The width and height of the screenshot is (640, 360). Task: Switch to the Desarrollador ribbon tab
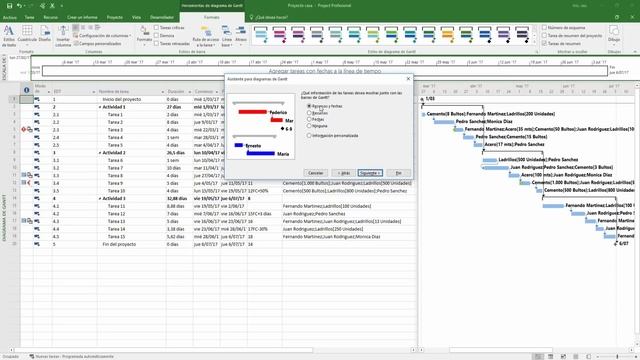[x=162, y=18]
